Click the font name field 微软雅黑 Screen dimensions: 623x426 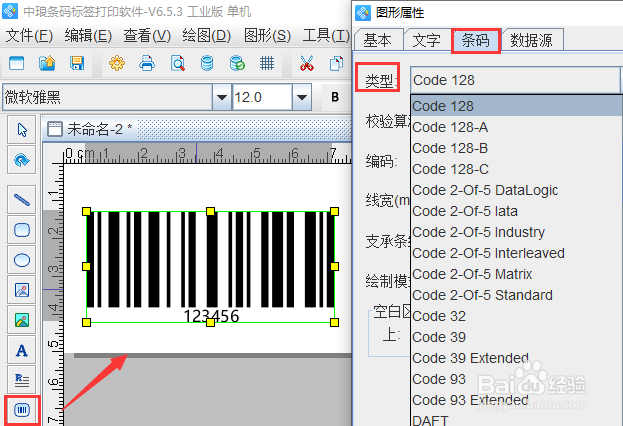107,97
